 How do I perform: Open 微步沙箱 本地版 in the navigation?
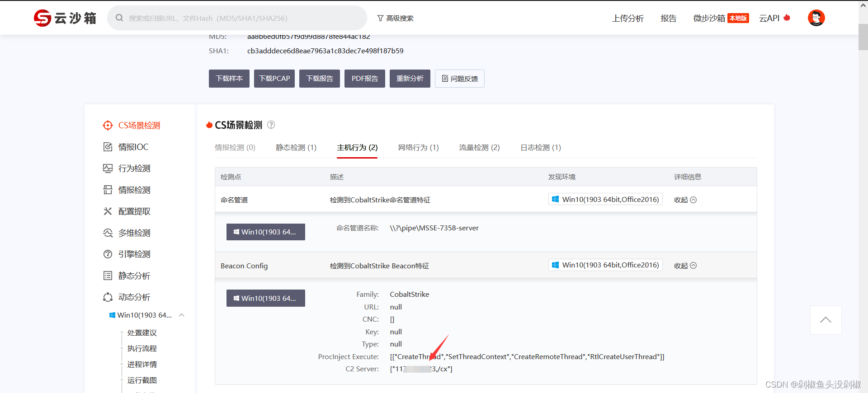pos(721,18)
